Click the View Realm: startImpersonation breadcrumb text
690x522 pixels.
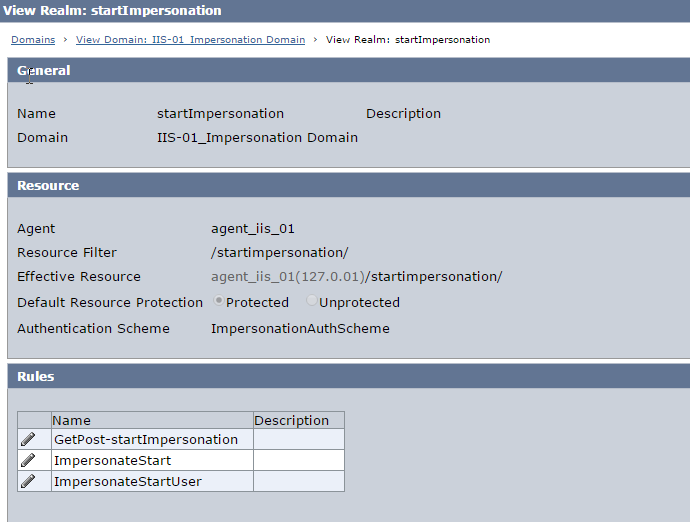click(x=407, y=40)
